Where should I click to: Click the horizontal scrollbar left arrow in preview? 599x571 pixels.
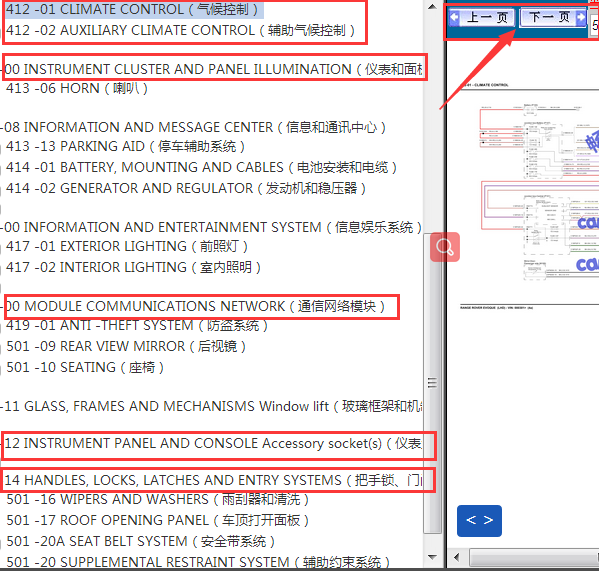[x=457, y=557]
